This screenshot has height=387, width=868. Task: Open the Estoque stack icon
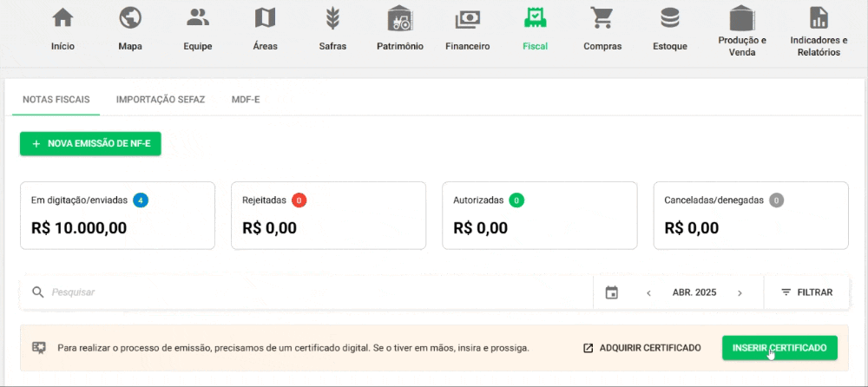point(670,18)
